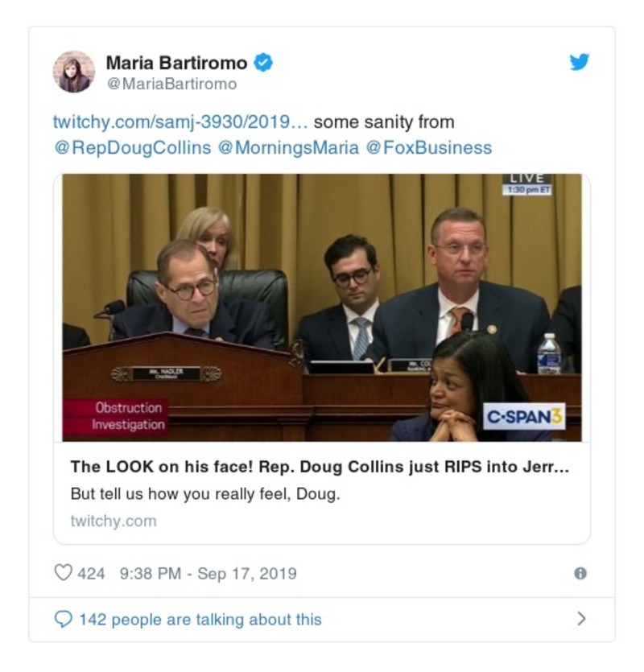Image resolution: width=644 pixels, height=672 pixels.
Task: Open the C-SPAN hearing preview image
Action: tap(322, 307)
